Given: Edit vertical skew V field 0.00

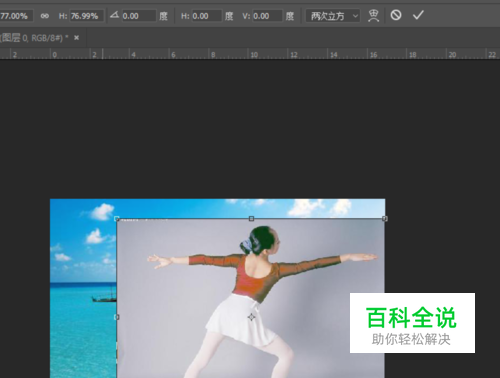Looking at the screenshot, I should pyautogui.click(x=267, y=16).
